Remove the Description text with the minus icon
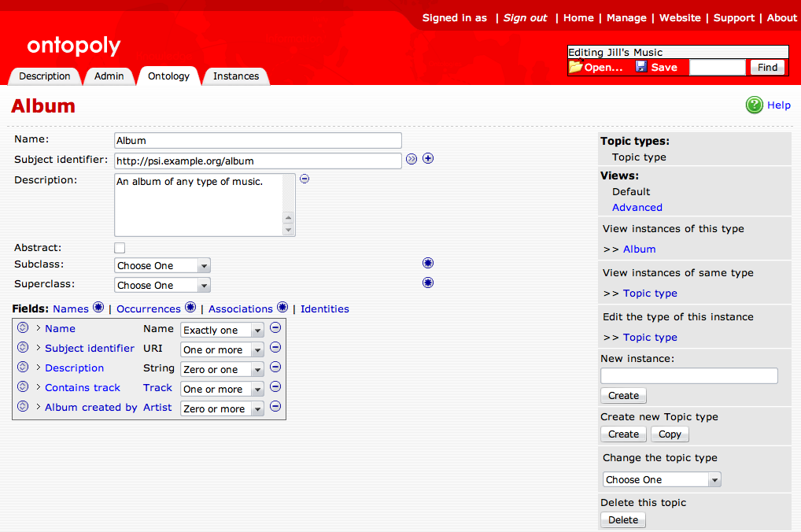The width and height of the screenshot is (801, 532). [305, 179]
